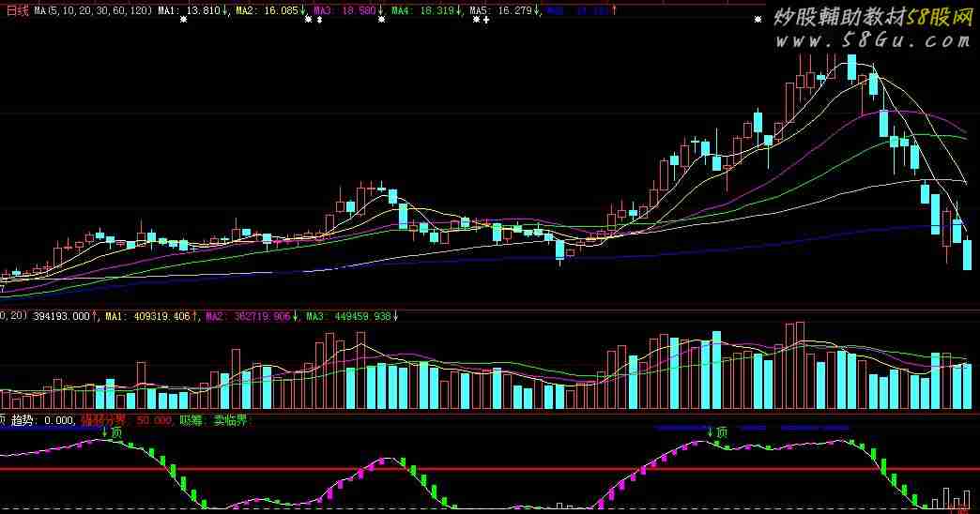The height and width of the screenshot is (514, 980).
Task: Click the double-arrow info marker under MA3
Action: pos(319,20)
